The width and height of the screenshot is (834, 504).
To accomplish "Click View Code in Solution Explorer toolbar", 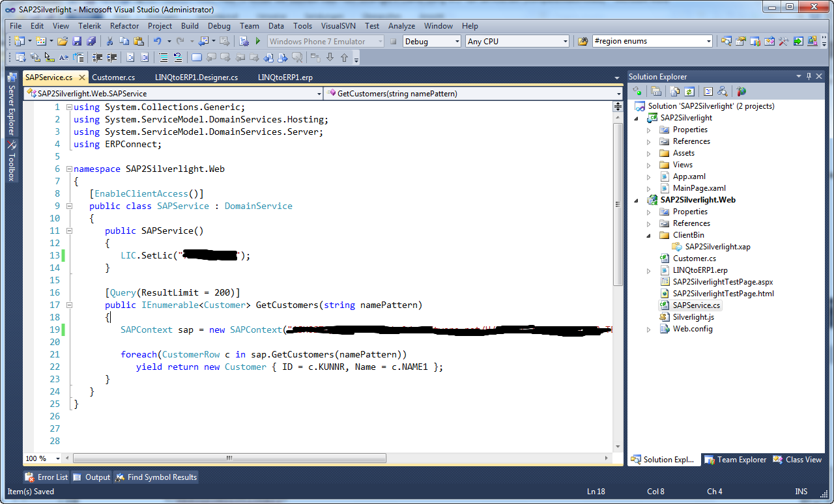I will (x=708, y=91).
